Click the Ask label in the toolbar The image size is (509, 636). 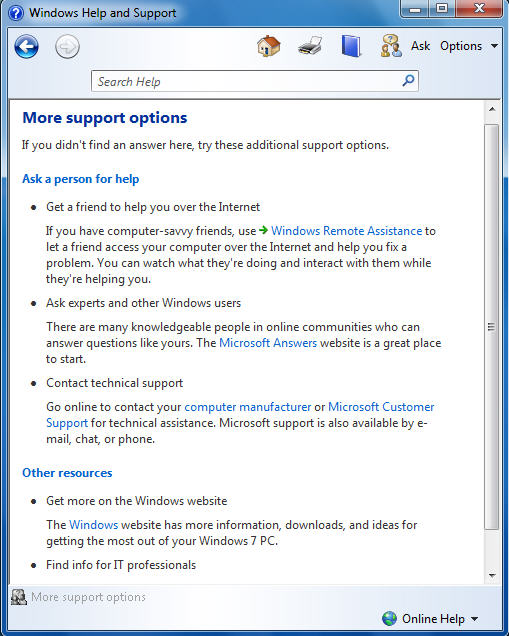(420, 46)
